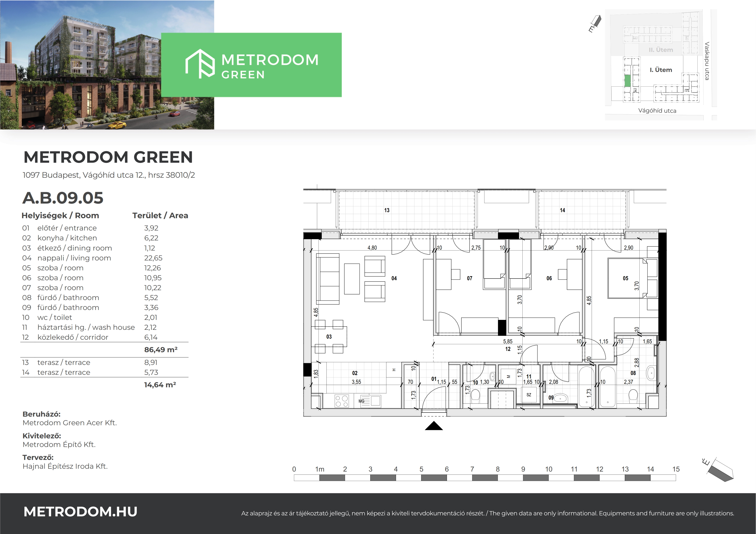756x534 pixels.
Task: Click the terrace total 14,64 m²
Action: (160, 385)
